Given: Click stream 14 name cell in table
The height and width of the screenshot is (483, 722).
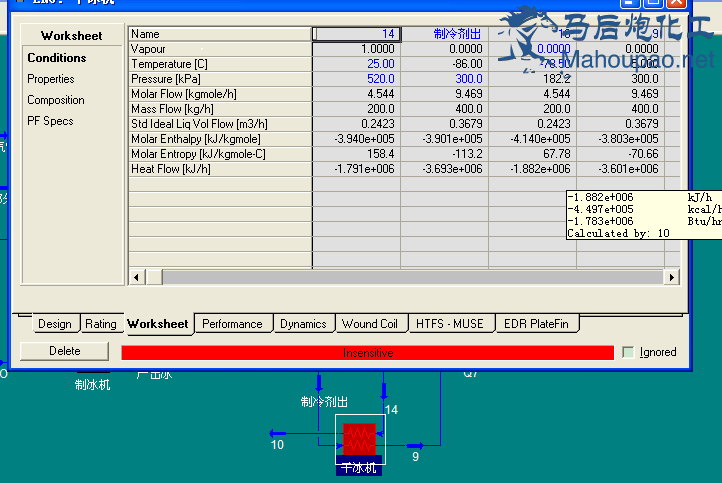Looking at the screenshot, I should (x=357, y=34).
